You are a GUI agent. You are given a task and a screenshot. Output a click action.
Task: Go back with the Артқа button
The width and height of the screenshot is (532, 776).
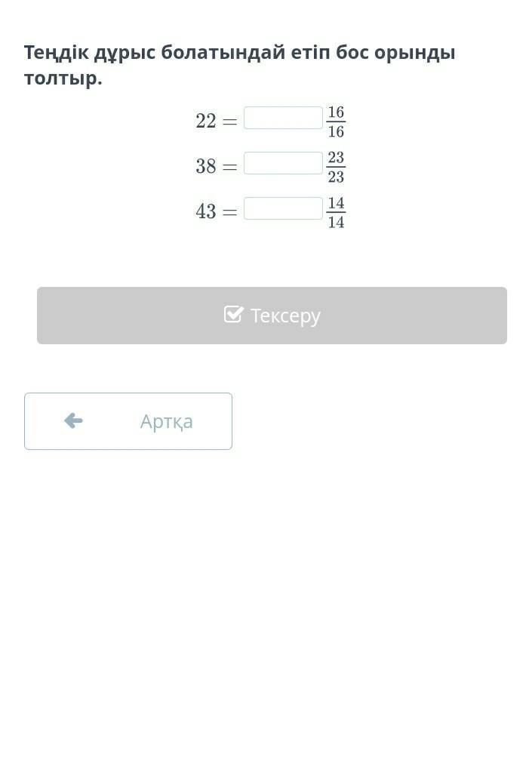pyautogui.click(x=128, y=421)
